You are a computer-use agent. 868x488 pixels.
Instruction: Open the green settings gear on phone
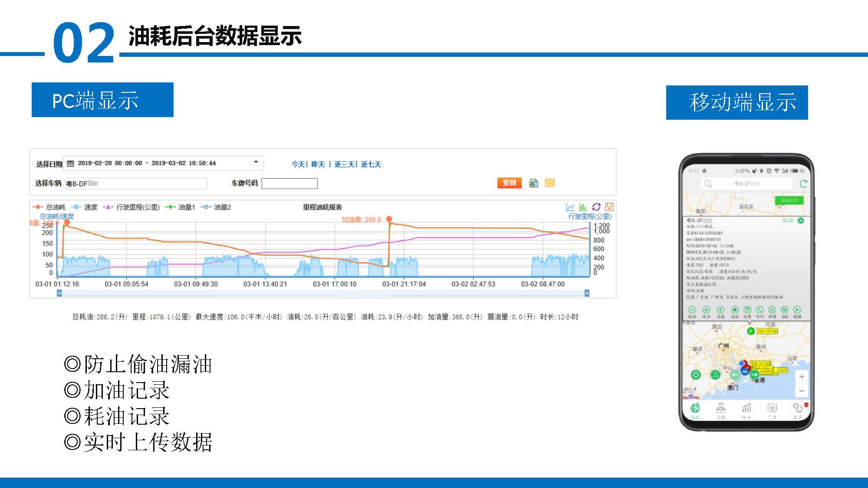point(801,221)
